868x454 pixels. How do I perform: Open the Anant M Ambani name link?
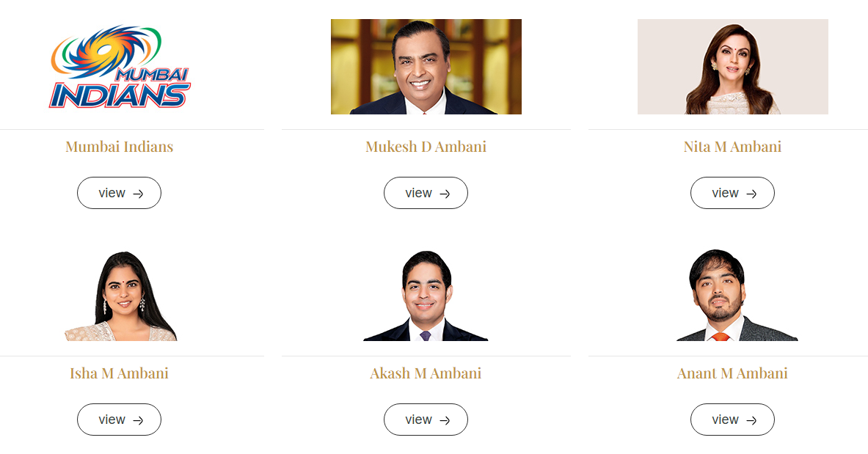pyautogui.click(x=732, y=373)
